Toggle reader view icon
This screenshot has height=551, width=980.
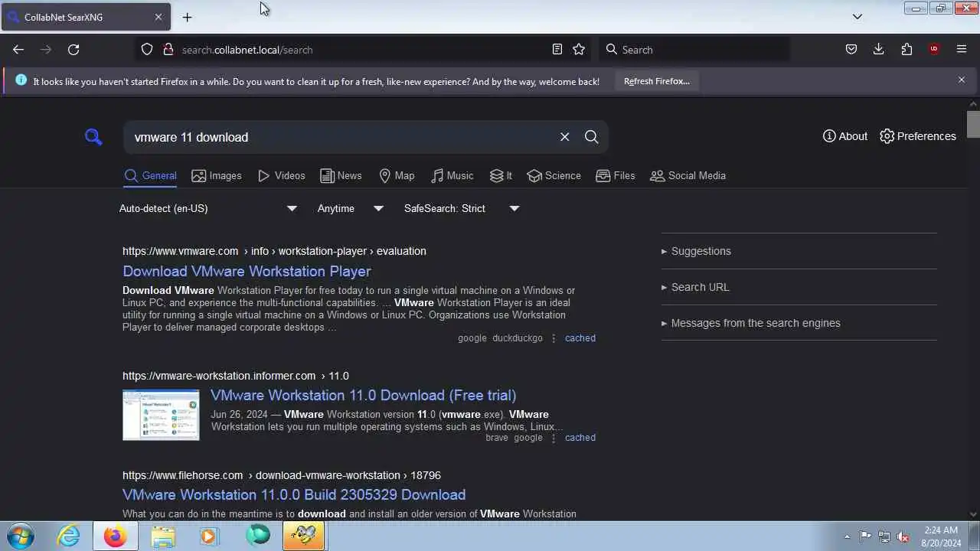557,50
